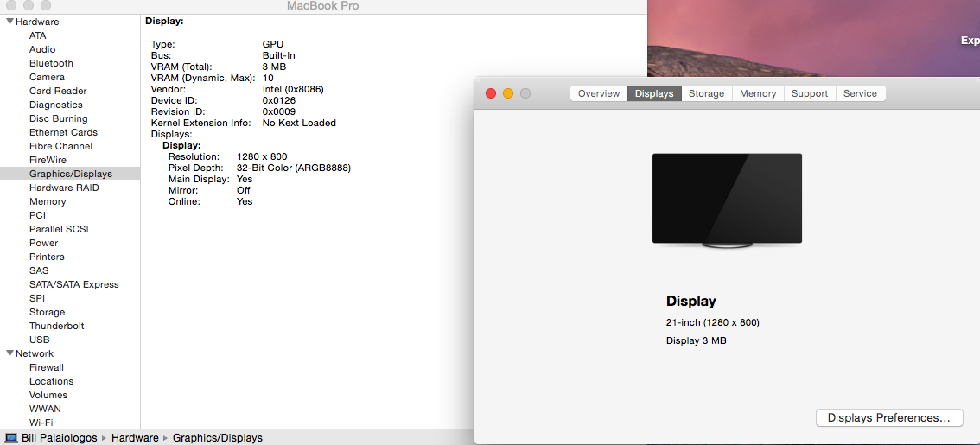The height and width of the screenshot is (445, 980).
Task: Collapse the Hardware section triangle
Action: (x=10, y=22)
